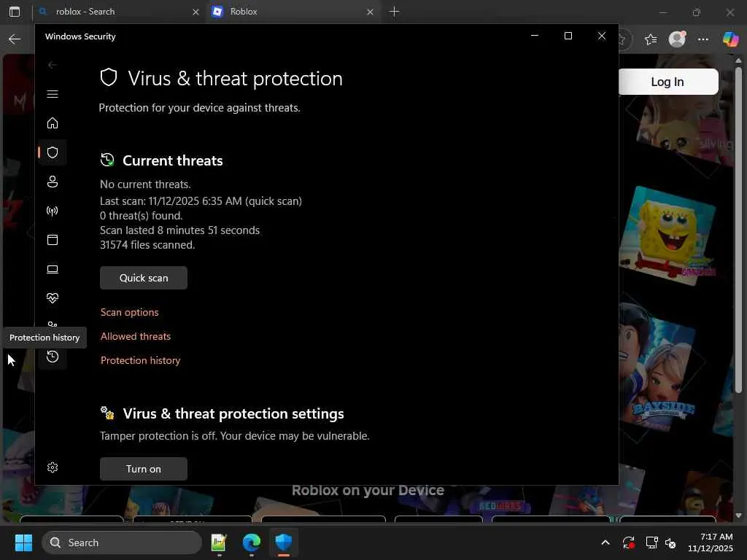The width and height of the screenshot is (747, 560).
Task: Click the SpongeBob game thumbnail on Roblox page
Action: (x=667, y=236)
